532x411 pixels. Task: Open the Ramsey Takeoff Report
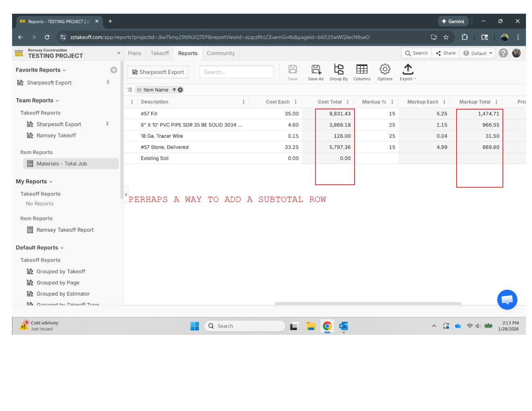pos(65,230)
